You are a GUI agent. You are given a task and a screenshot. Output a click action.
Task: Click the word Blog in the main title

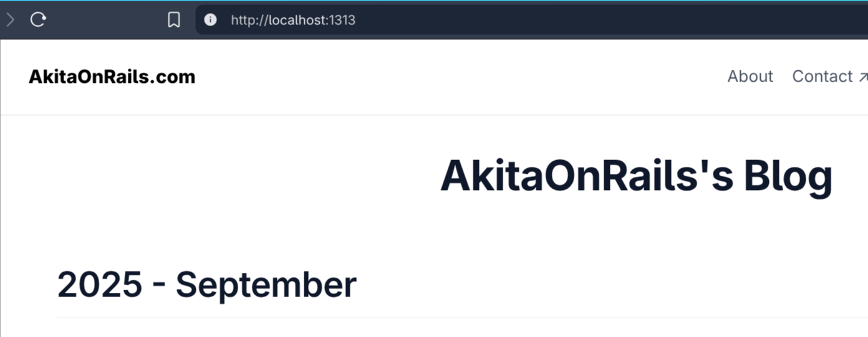click(x=789, y=177)
